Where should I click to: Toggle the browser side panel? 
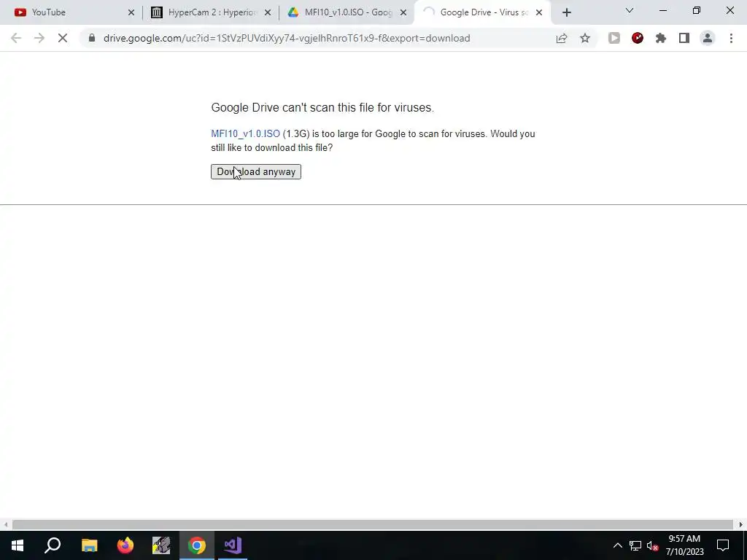(684, 38)
